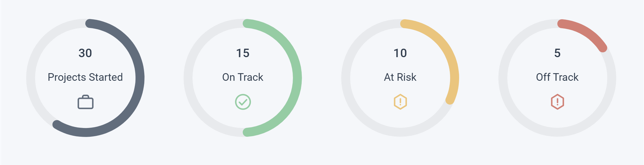
Task: Click the green On Track progress arc
Action: (297, 78)
